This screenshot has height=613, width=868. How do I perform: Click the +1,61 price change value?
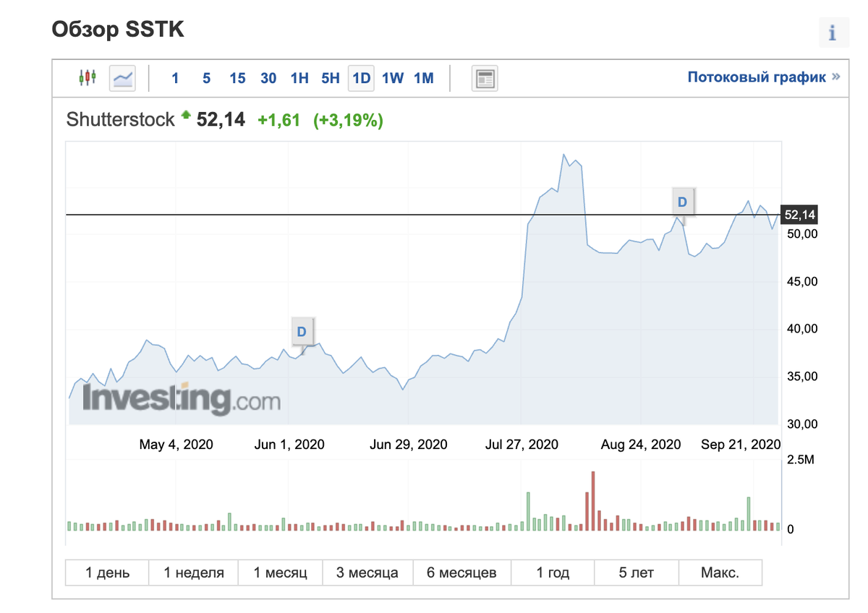(278, 120)
